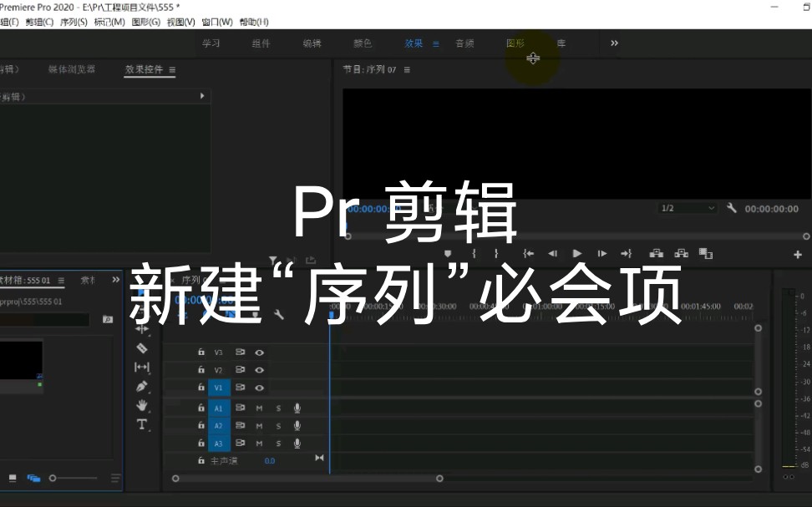Toggle the V2 track output eye icon
The image size is (812, 507).
[260, 369]
